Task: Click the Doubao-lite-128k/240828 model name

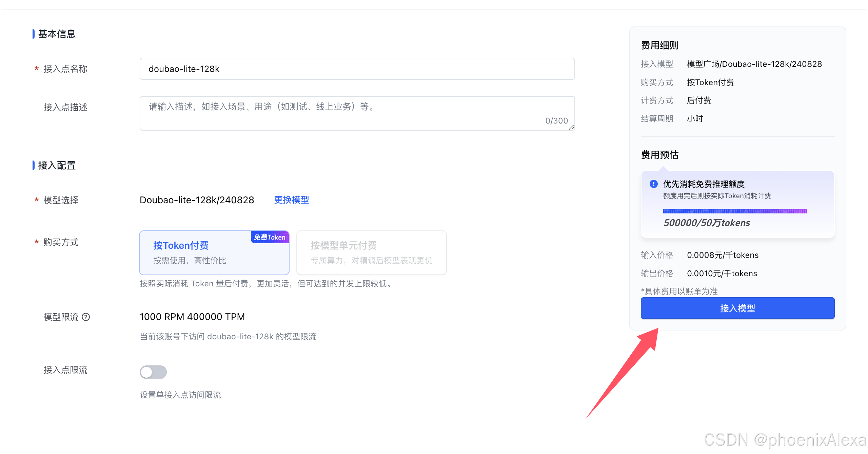Action: [197, 200]
